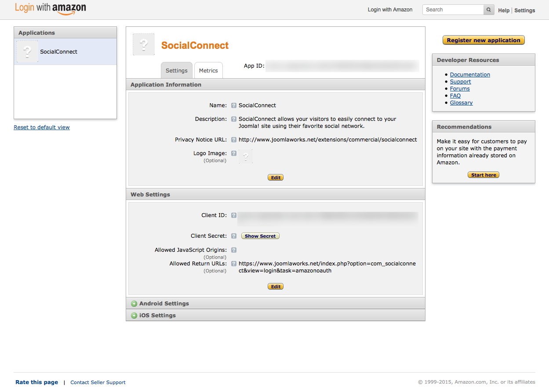Viewport: 549px width, 392px height.
Task: Click the help icon next to Name
Action: 234,105
